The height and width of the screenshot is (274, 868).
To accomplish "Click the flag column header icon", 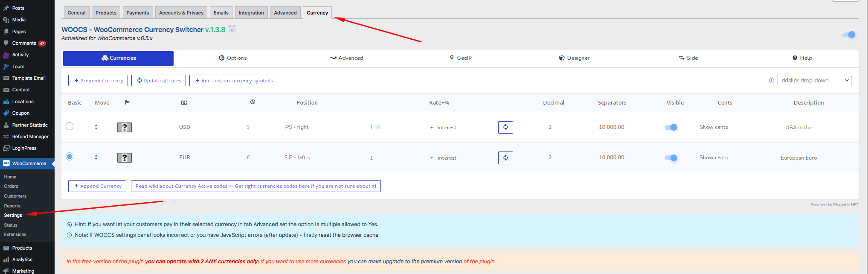I will click(127, 102).
